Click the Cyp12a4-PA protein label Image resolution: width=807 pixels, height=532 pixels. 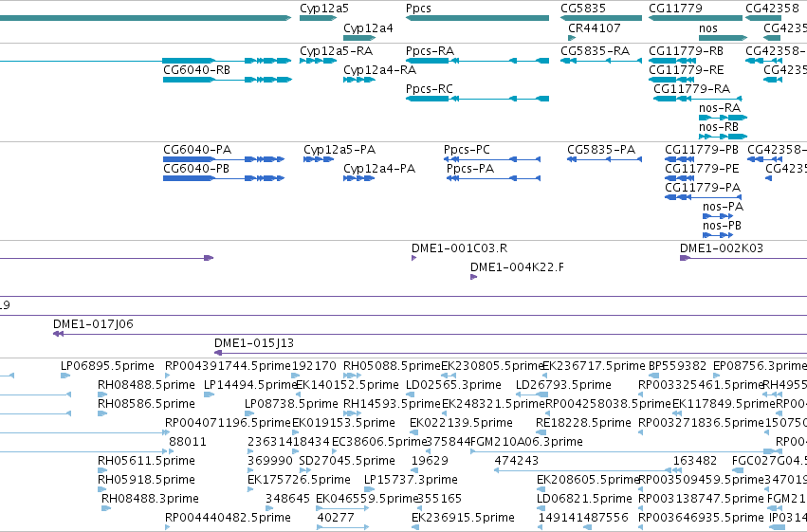(x=379, y=169)
